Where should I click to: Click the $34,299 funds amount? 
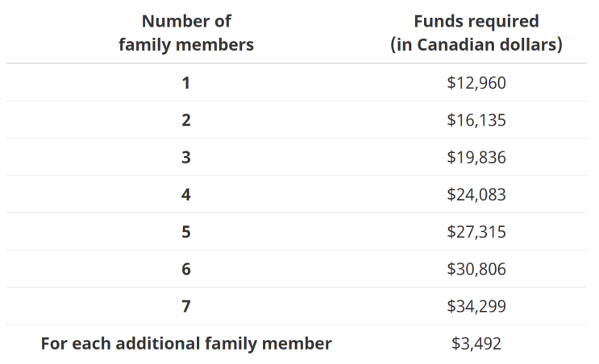coord(476,306)
